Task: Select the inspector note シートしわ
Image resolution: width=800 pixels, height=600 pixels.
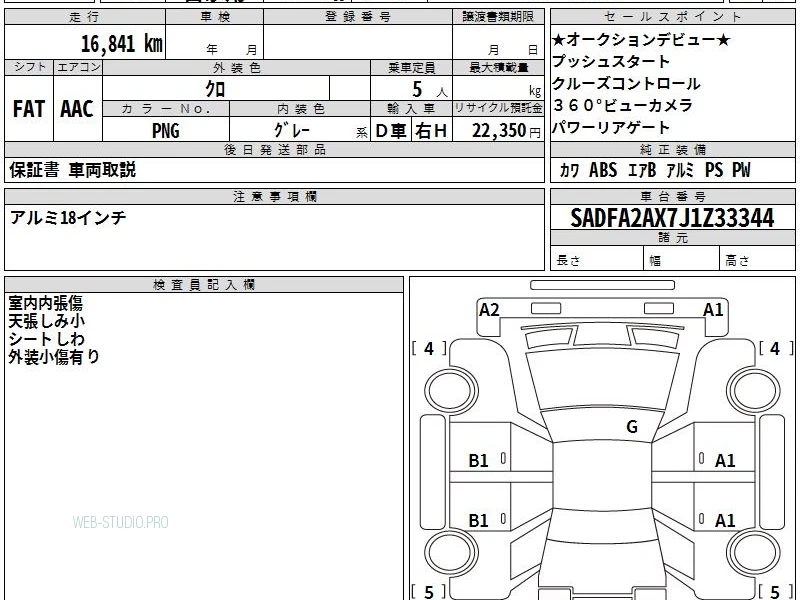Action: coord(46,339)
